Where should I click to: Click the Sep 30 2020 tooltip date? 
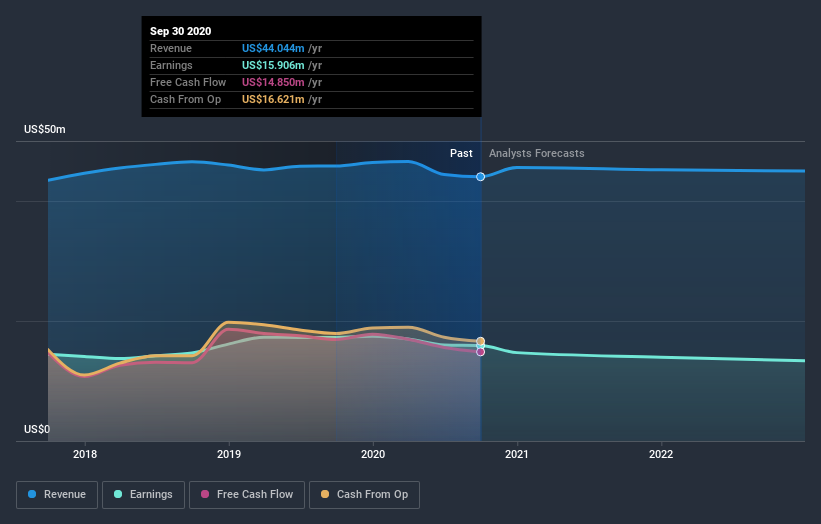181,31
